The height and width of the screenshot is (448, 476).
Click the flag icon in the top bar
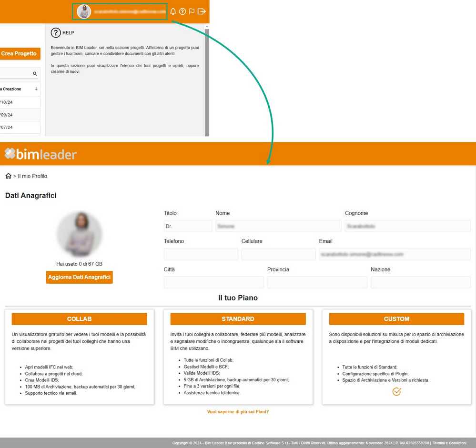coord(192,11)
